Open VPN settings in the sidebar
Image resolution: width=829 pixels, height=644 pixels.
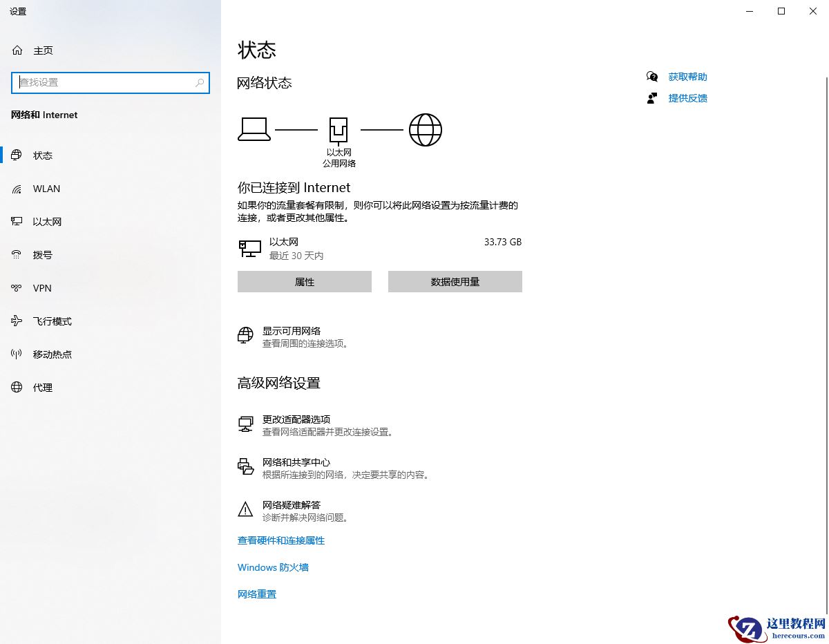pos(41,287)
